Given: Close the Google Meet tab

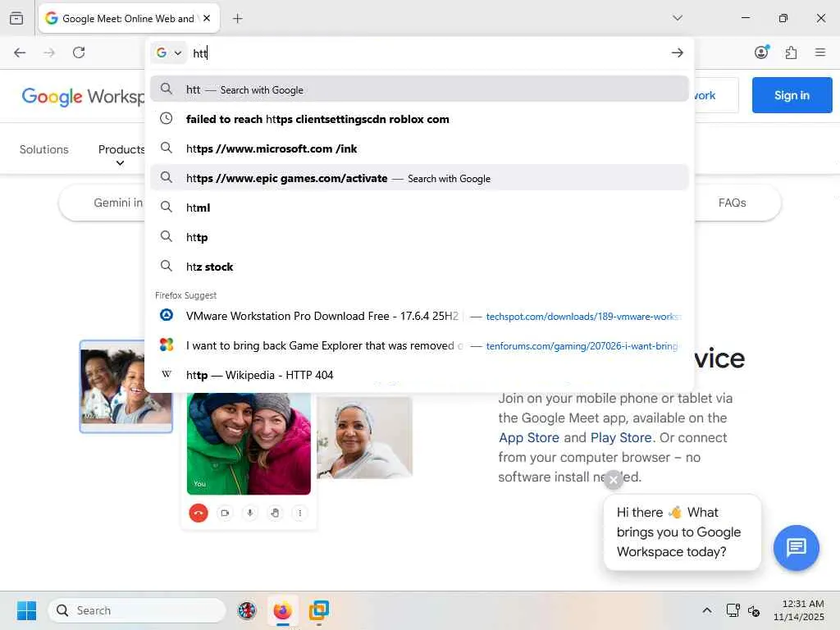Looking at the screenshot, I should tap(207, 18).
